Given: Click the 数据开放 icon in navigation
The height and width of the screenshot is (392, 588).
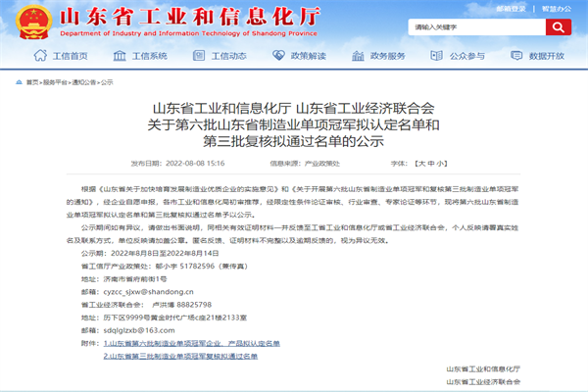Looking at the screenshot, I should [x=518, y=56].
